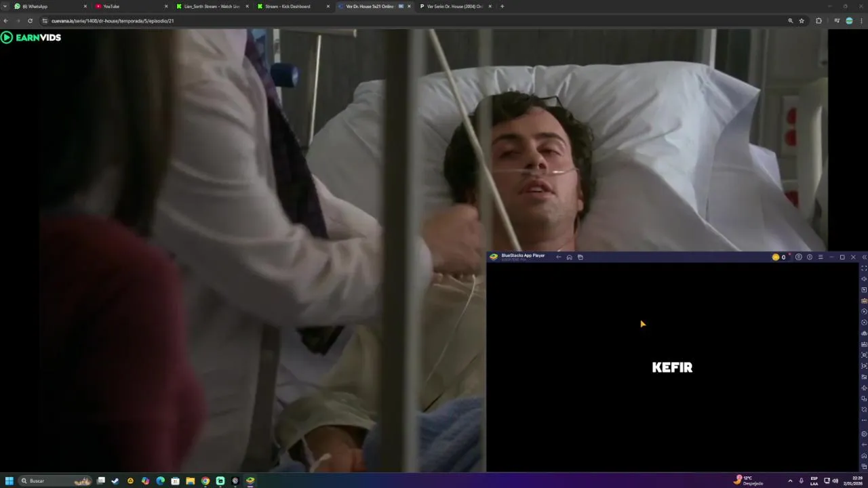Open the weather widget showing 12°C
This screenshot has width=868, height=488.
(x=749, y=481)
